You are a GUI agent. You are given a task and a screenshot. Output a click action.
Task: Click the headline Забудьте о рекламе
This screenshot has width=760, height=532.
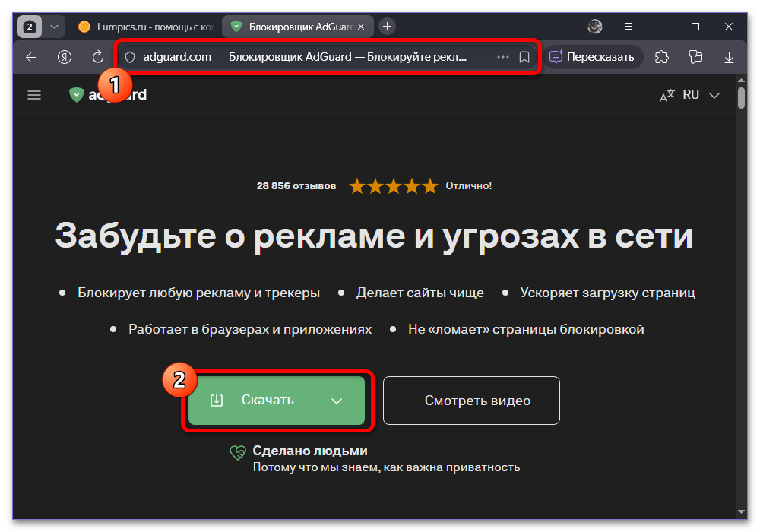pos(374,236)
